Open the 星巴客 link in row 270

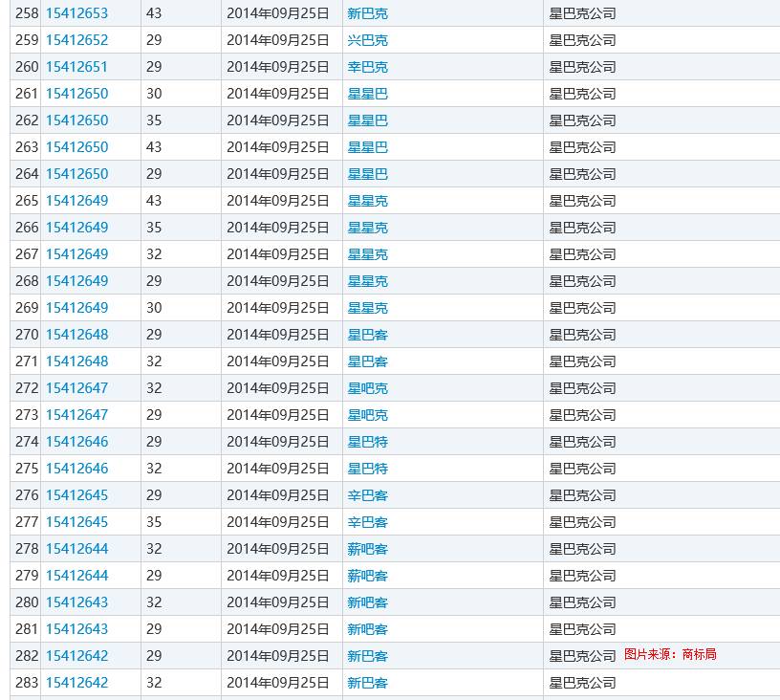point(368,335)
